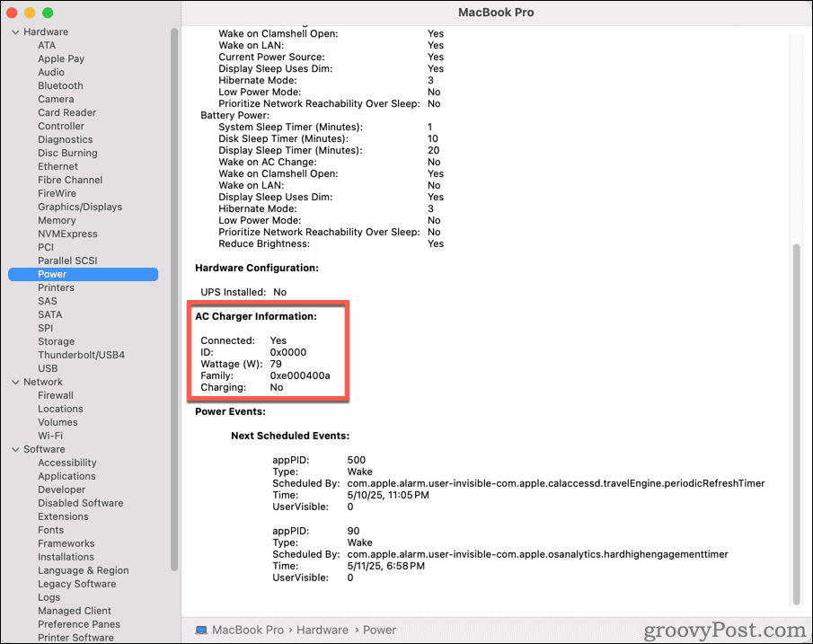Open the Controller category
Screen dimensions: 813x644
(61, 127)
